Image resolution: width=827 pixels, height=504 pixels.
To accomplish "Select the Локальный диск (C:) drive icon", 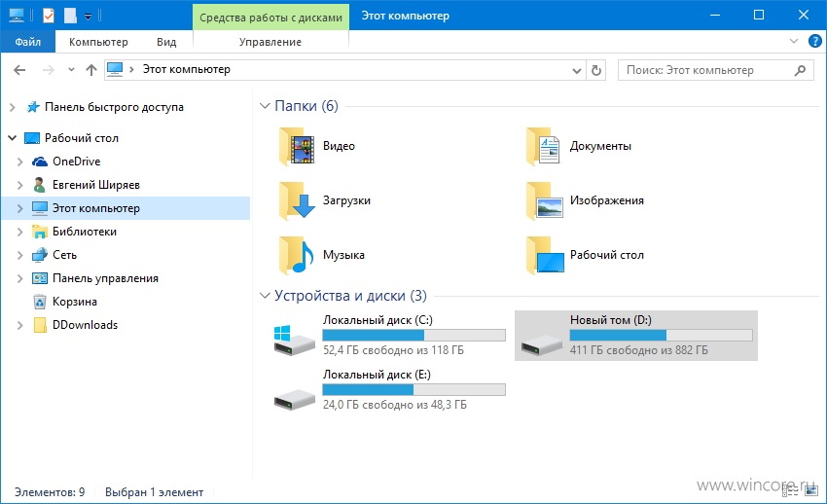I will (294, 341).
